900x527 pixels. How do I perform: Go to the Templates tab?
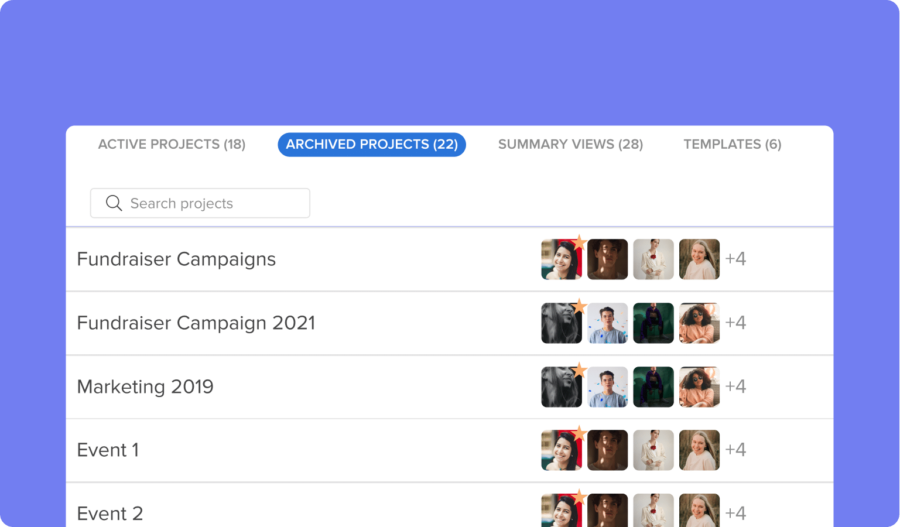[732, 144]
